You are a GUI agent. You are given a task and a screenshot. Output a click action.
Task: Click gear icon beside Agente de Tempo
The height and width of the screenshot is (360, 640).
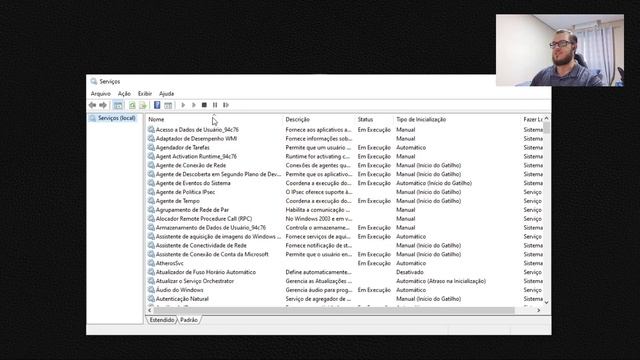point(151,201)
